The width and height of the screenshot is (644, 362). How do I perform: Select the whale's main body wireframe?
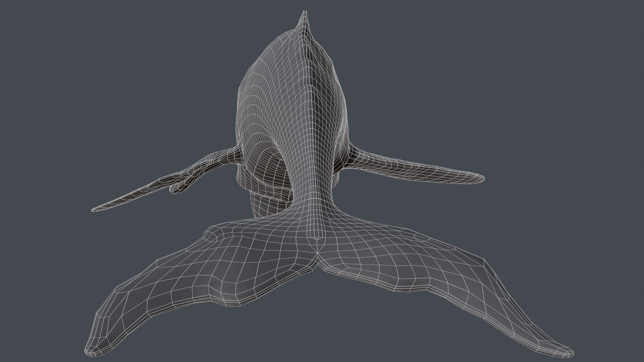coord(292,114)
